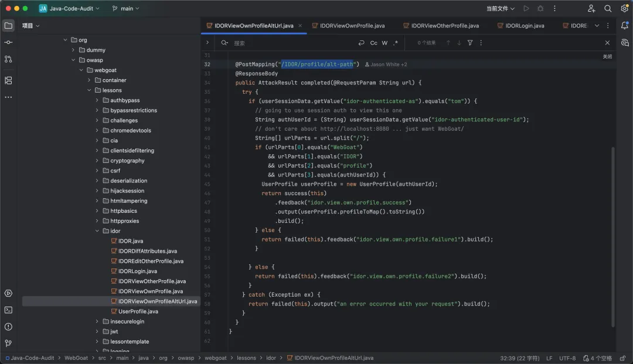Open the Terminal tool window
Screen dimensions: 633x364
(8, 309)
